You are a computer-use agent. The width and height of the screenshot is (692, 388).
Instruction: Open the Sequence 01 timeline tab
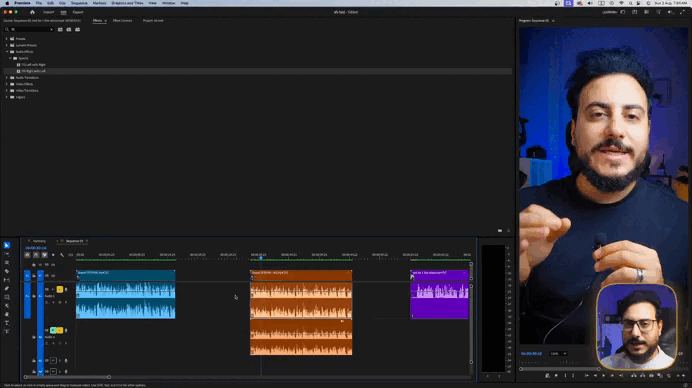(x=74, y=241)
